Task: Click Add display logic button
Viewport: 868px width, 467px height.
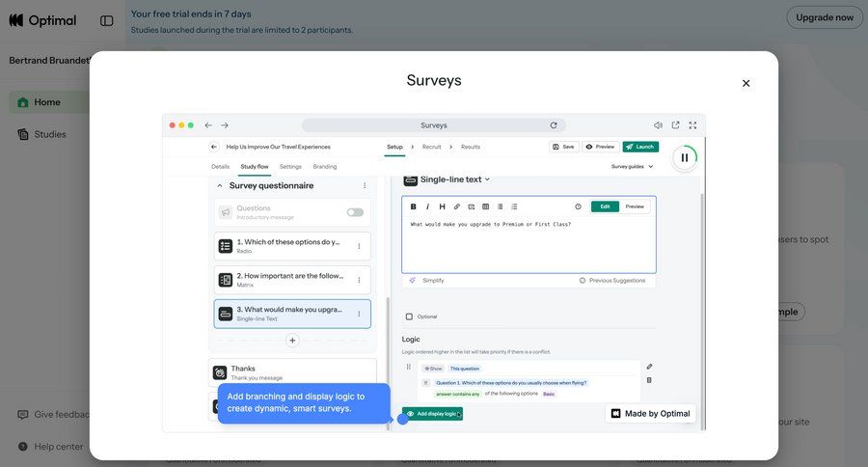Action: tap(432, 414)
